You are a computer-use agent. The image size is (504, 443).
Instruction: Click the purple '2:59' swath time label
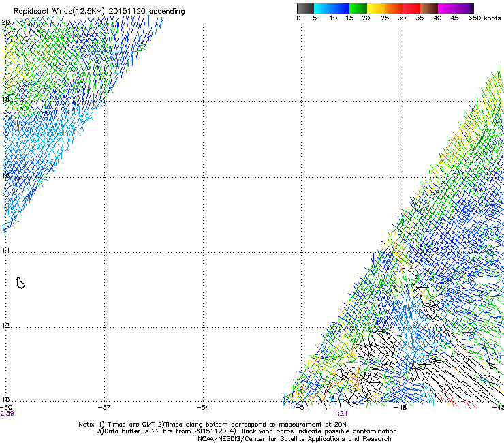7,414
